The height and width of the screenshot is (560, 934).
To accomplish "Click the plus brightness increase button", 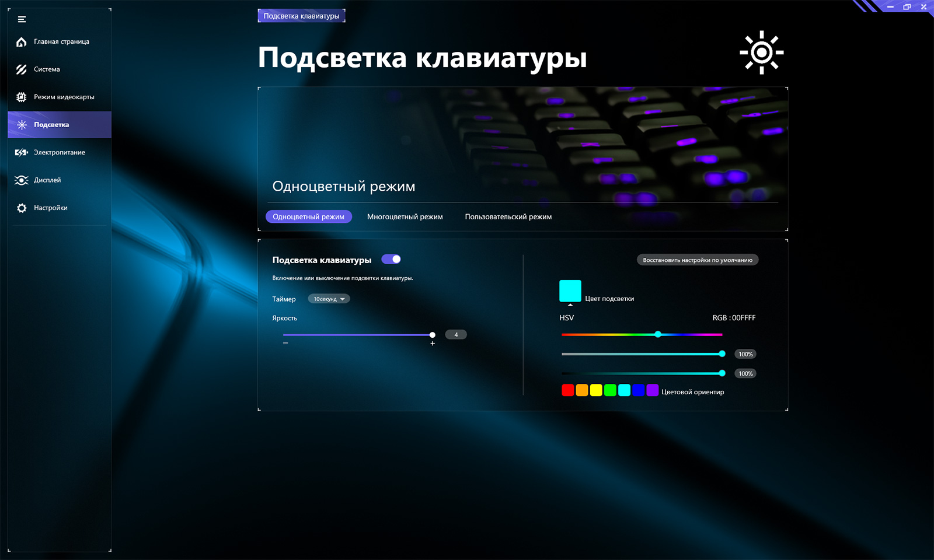I will click(x=433, y=344).
